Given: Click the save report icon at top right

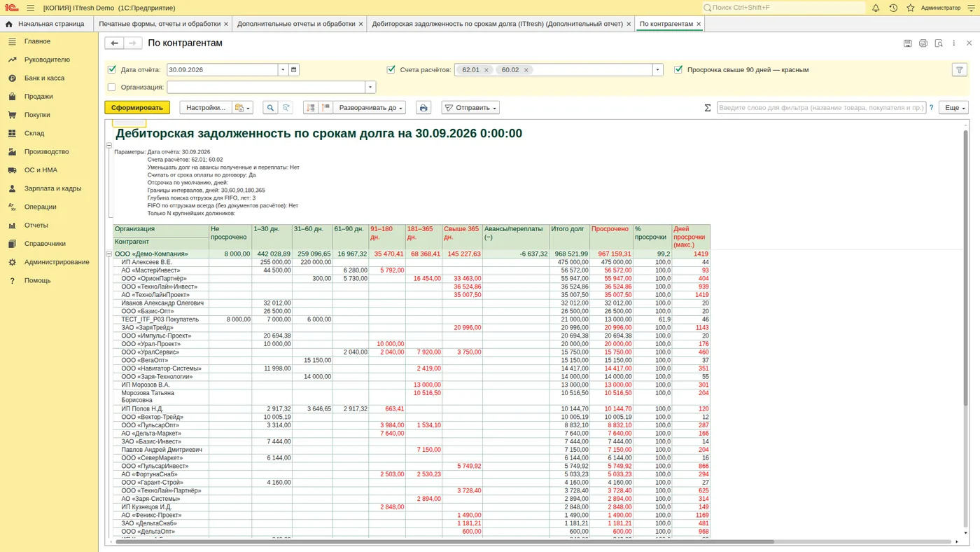Looking at the screenshot, I should pos(907,43).
